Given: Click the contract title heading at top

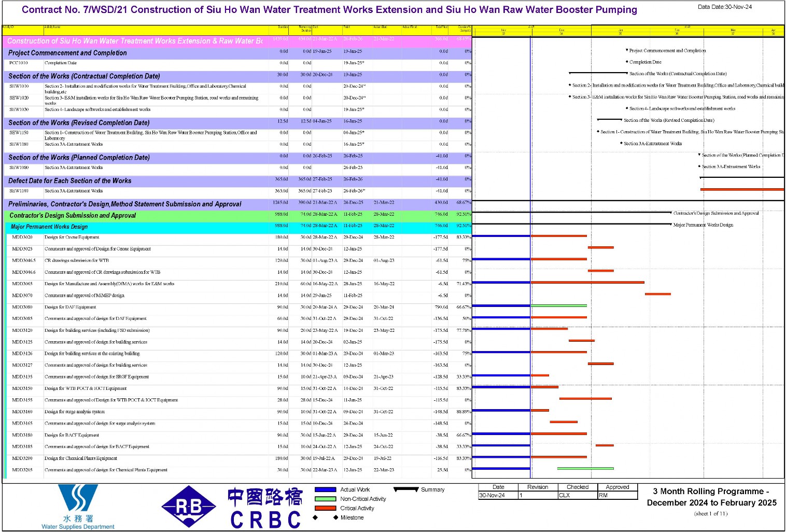Looking at the screenshot, I should (329, 9).
